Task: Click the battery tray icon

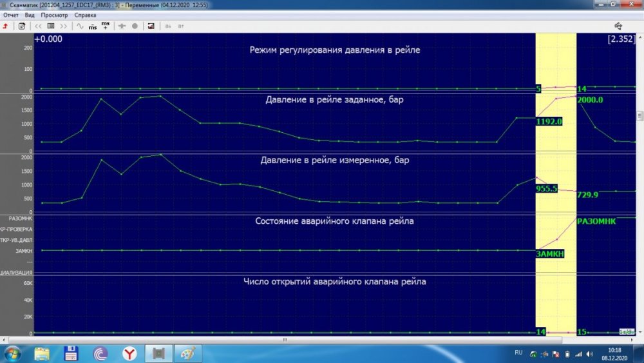Action: [567, 353]
